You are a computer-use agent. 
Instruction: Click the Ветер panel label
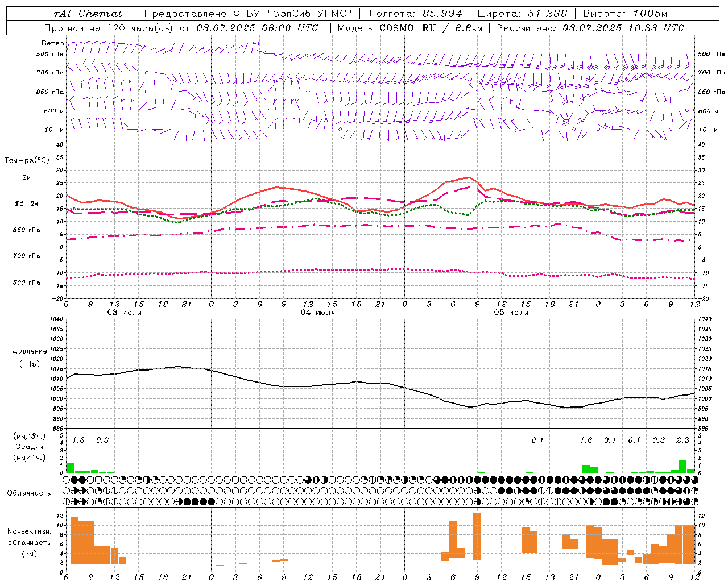tap(52, 43)
